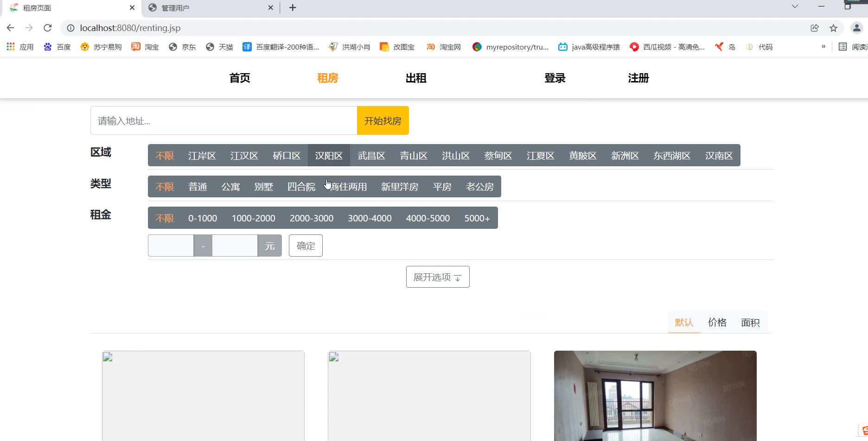Click the browser back arrow
Image resolution: width=868 pixels, height=441 pixels.
(x=10, y=28)
